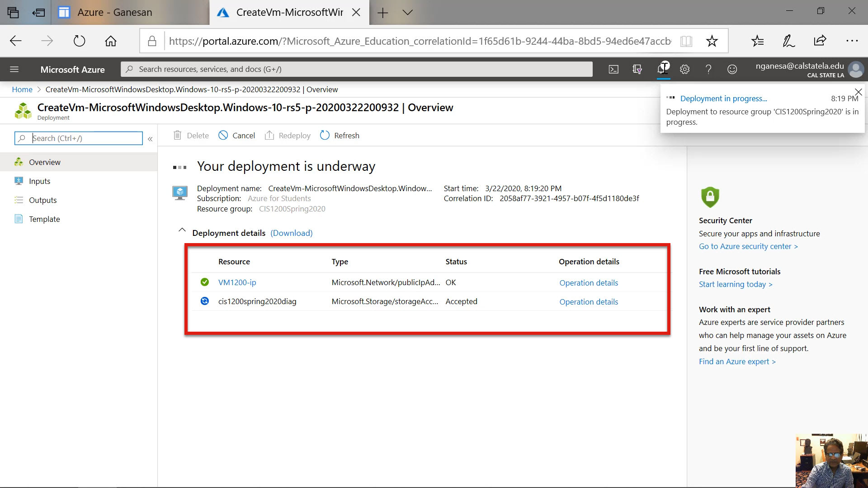The height and width of the screenshot is (488, 868).
Task: Open the VM1200-ip resource link
Action: point(237,282)
